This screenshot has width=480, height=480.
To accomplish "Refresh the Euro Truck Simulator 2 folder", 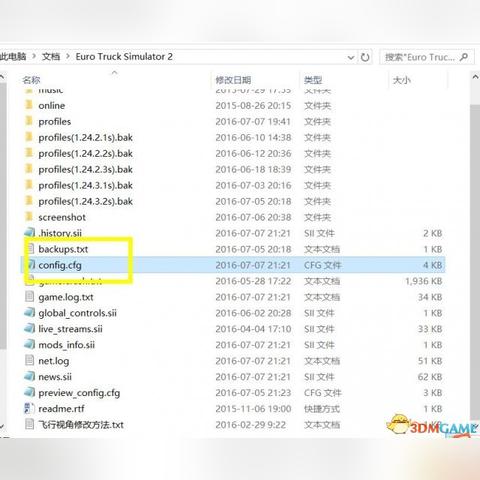I will coord(365,57).
